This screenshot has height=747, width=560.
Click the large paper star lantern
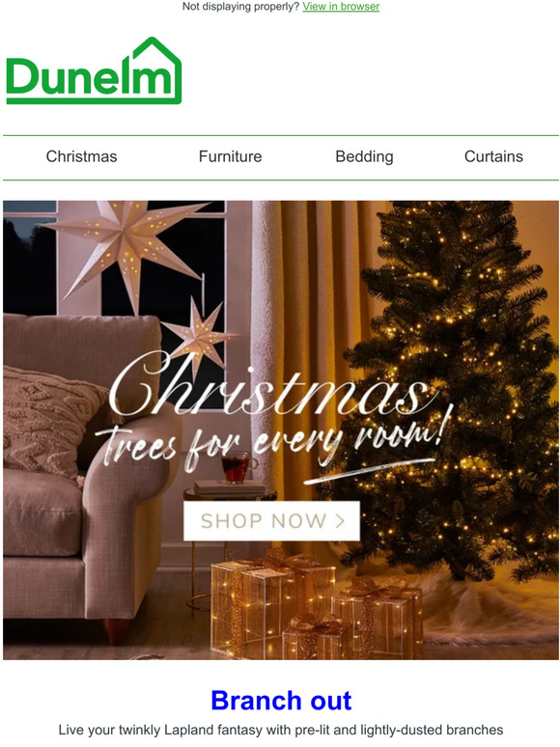(125, 248)
